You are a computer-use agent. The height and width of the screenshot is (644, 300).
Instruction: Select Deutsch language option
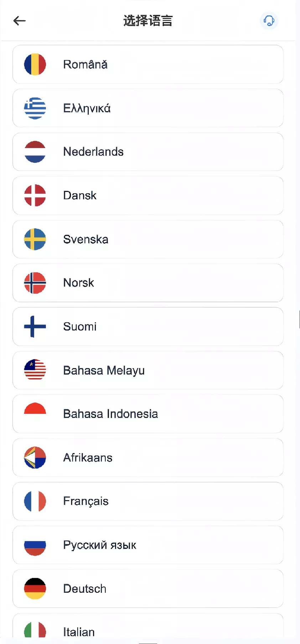click(x=148, y=589)
